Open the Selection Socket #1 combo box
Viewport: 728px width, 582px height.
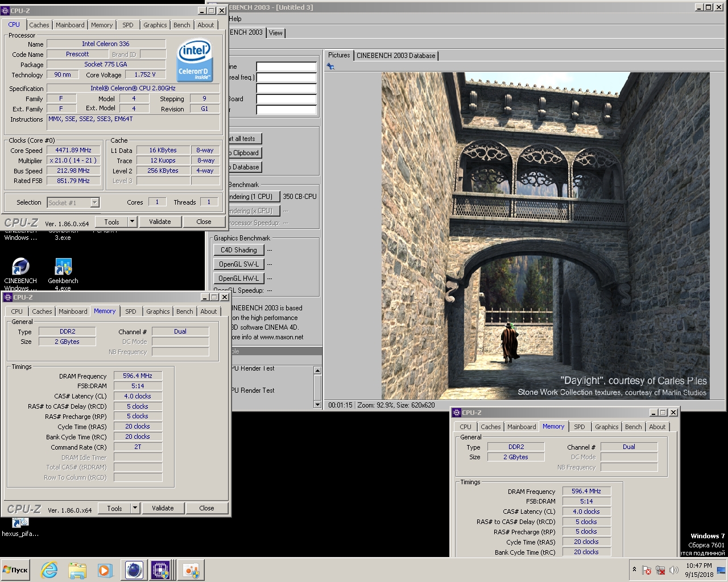click(73, 202)
